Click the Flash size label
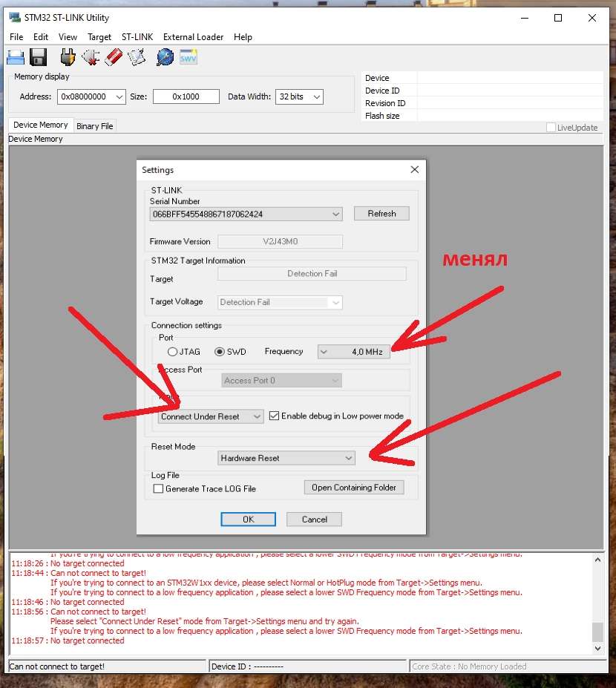 [x=382, y=116]
